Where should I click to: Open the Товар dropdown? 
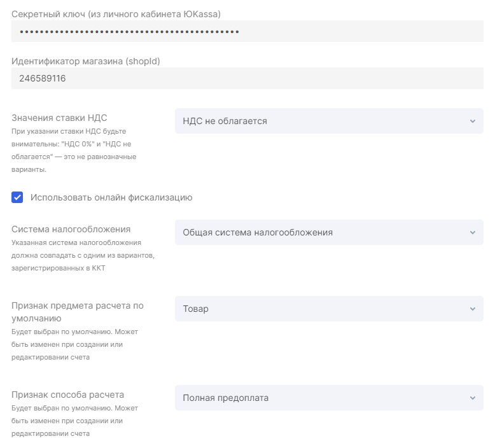click(x=329, y=309)
